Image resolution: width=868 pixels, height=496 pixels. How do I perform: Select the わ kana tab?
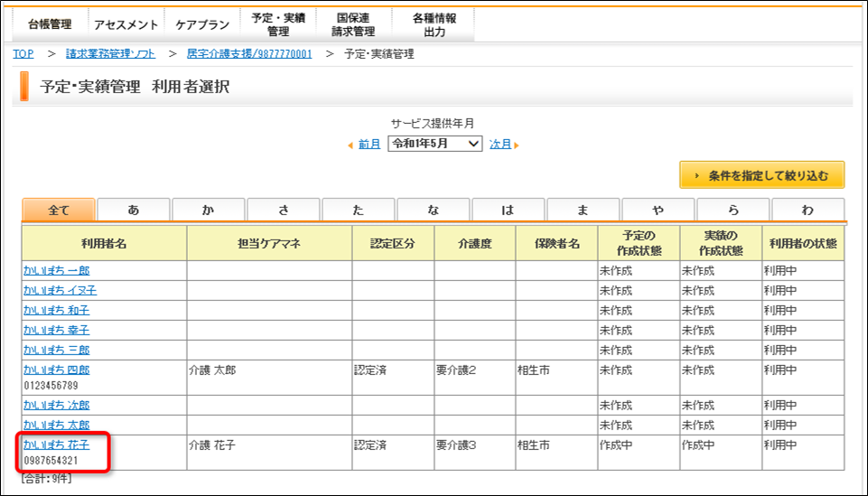click(x=808, y=210)
